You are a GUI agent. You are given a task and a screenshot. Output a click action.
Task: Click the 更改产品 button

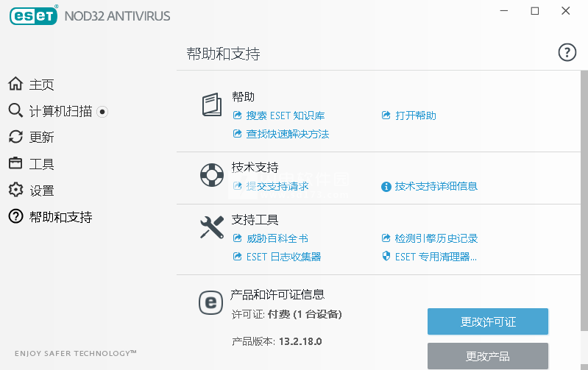coord(488,356)
